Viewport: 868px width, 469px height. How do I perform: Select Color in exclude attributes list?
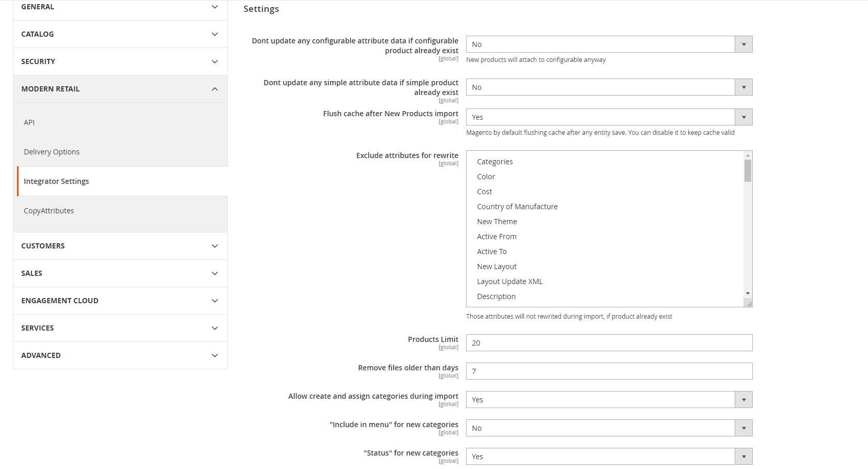605,177
